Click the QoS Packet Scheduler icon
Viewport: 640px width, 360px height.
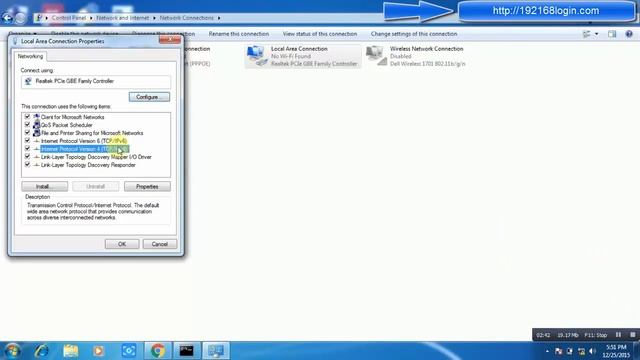click(x=36, y=125)
